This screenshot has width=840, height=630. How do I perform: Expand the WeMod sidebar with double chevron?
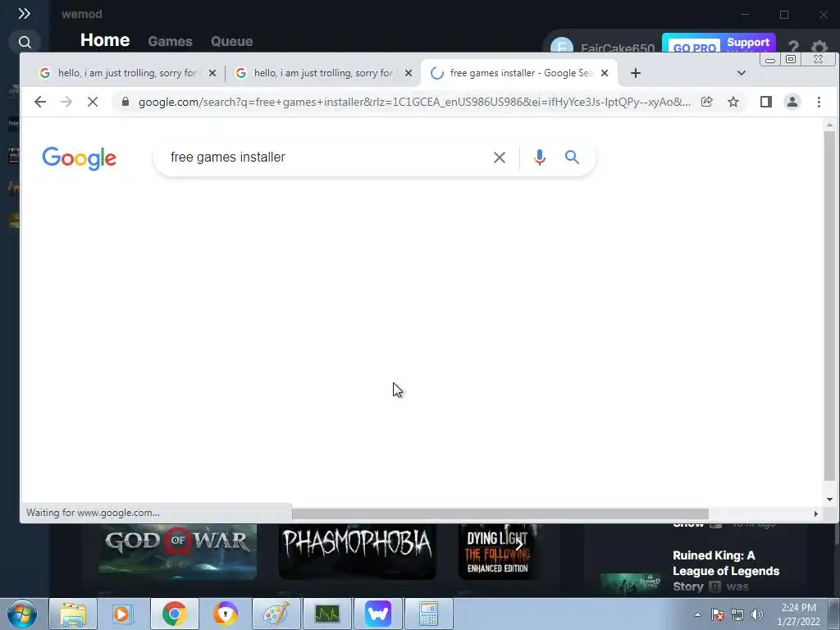pyautogui.click(x=24, y=14)
